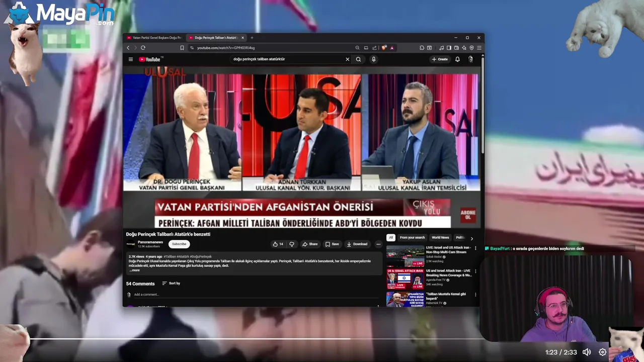Image resolution: width=644 pixels, height=362 pixels.
Task: Select the World News chip
Action: [x=440, y=238]
